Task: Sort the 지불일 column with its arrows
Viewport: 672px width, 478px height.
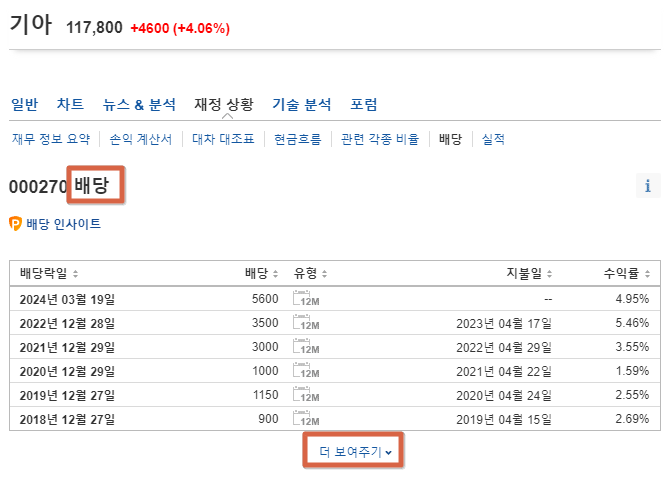Action: point(549,274)
